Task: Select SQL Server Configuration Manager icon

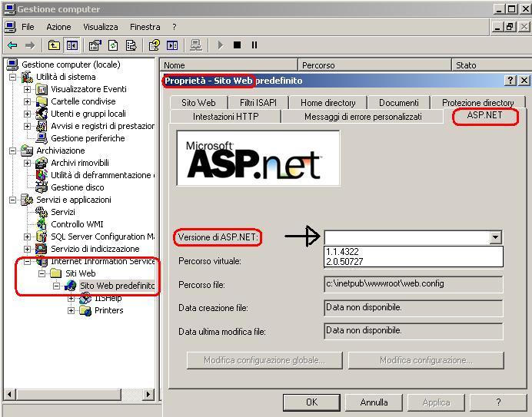Action: pyautogui.click(x=42, y=237)
